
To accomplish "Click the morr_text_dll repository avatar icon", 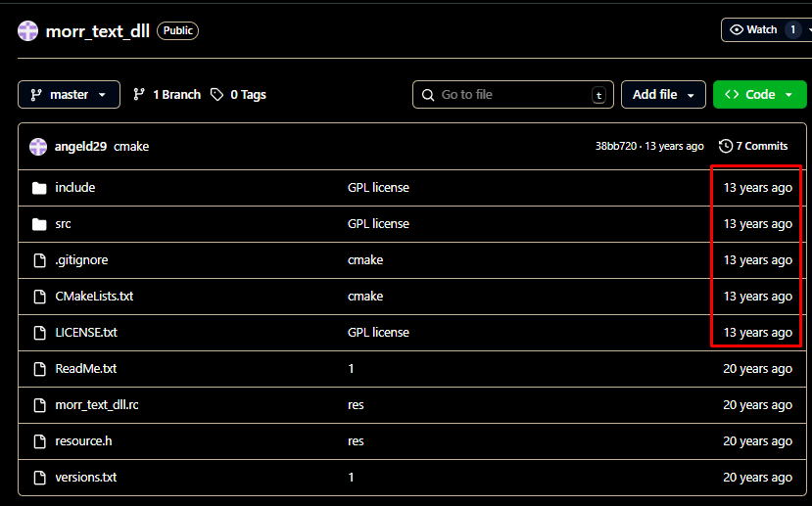I will (28, 30).
